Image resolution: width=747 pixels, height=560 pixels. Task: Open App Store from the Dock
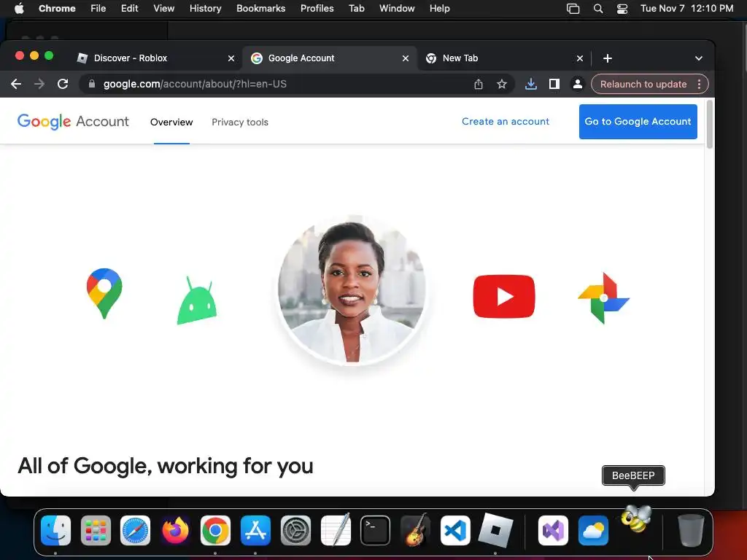255,531
